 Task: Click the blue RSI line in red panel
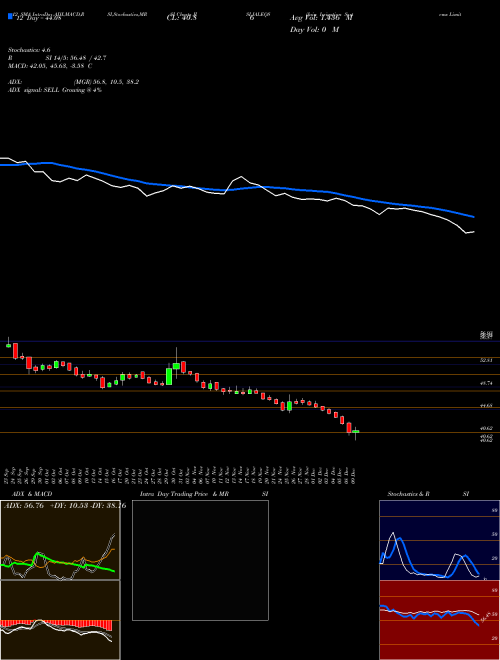pos(429,615)
